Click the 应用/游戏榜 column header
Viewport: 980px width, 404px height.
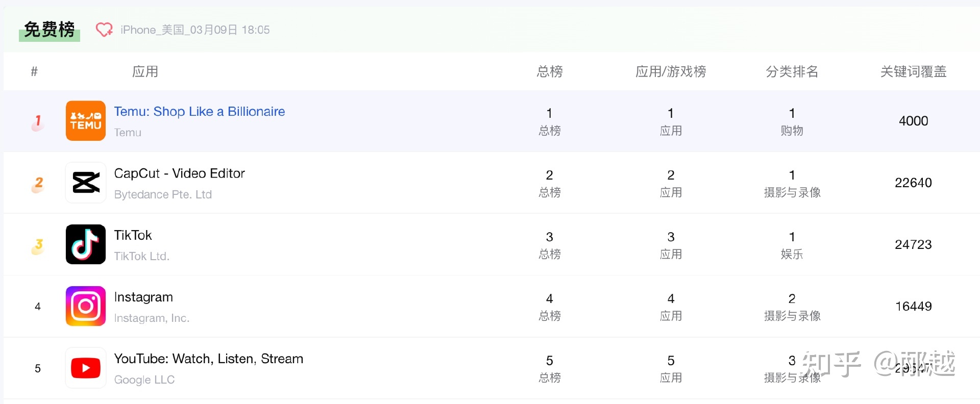pos(671,71)
